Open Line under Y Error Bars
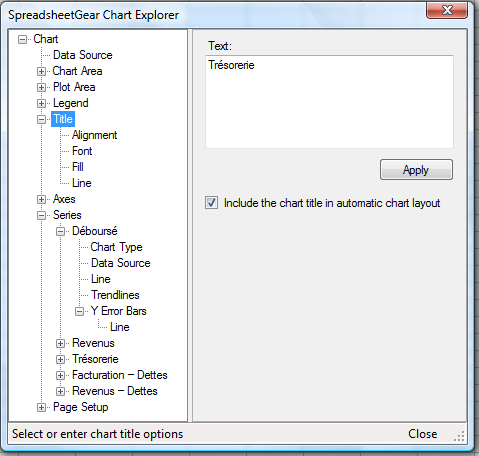This screenshot has height=456, width=479. click(120, 327)
